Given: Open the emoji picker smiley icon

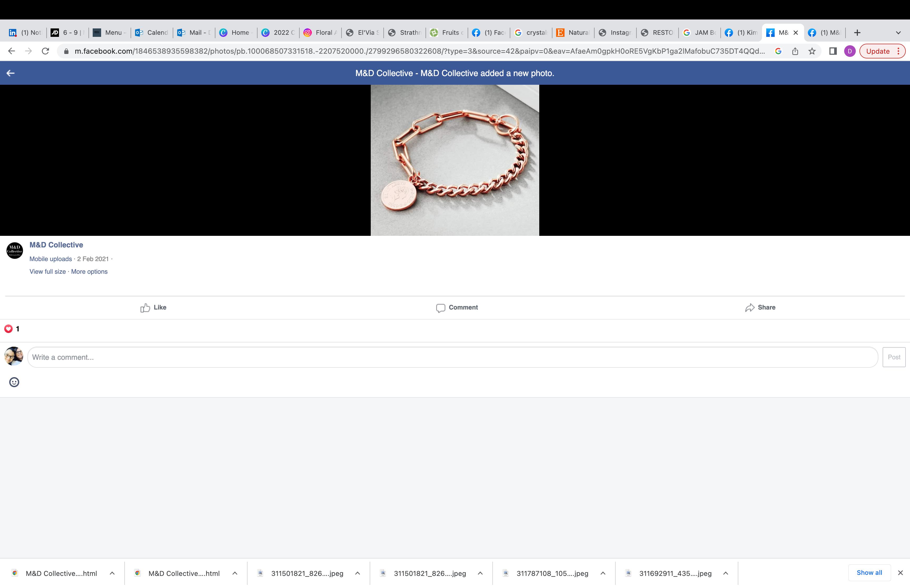Looking at the screenshot, I should pos(14,382).
